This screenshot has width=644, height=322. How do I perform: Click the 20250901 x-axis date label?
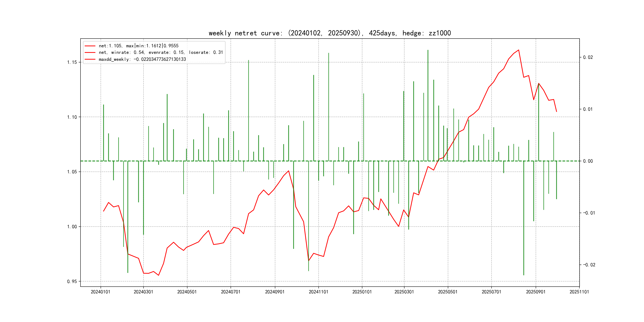(x=535, y=292)
